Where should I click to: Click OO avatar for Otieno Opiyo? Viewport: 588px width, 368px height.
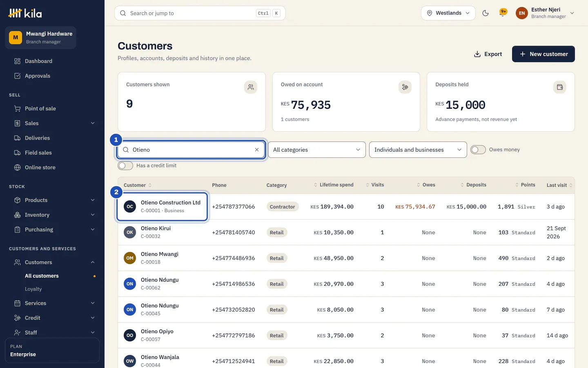pyautogui.click(x=130, y=335)
